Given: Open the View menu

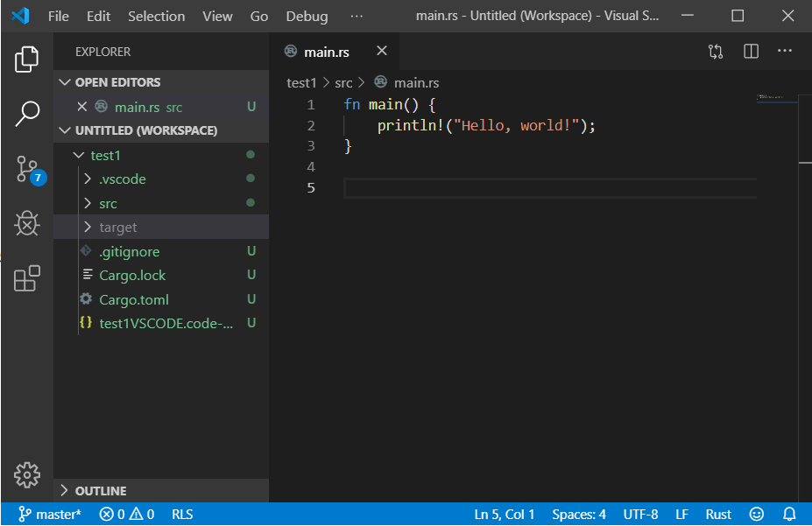Looking at the screenshot, I should [x=217, y=16].
